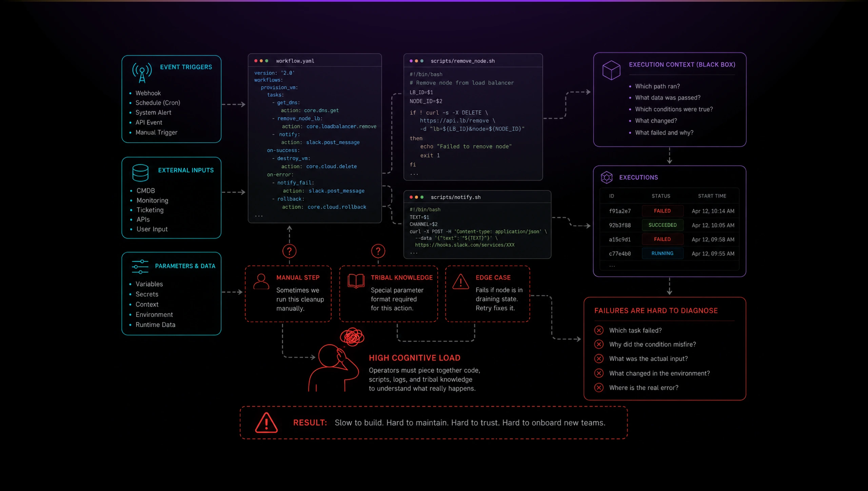Open execution ID c77e4b0
Screen dimensions: 868x491
pos(620,254)
